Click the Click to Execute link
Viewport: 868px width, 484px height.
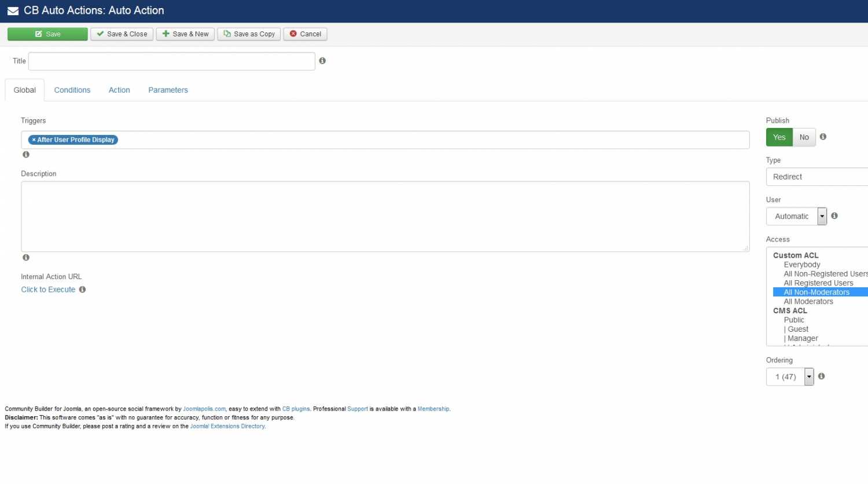tap(48, 289)
